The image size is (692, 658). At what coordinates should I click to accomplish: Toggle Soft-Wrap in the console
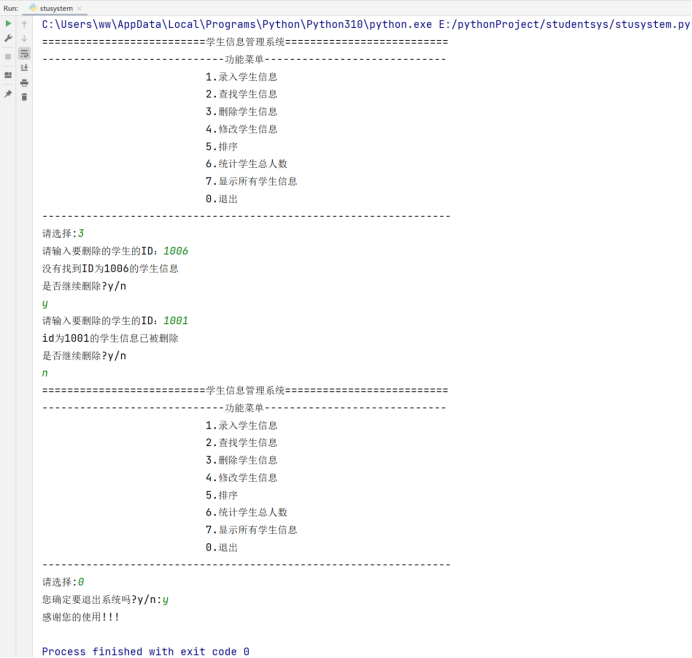(x=24, y=53)
